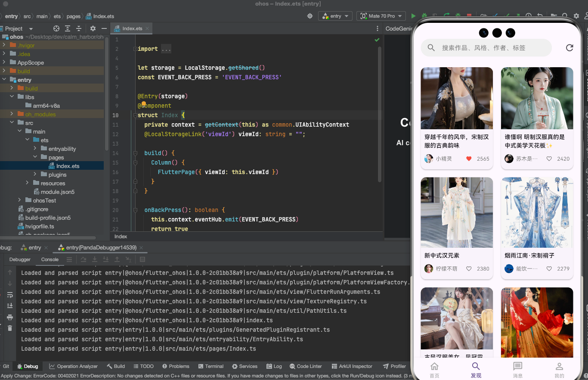Viewport: 588px width, 380px height.
Task: Click the Print console output icon
Action: click(10, 317)
